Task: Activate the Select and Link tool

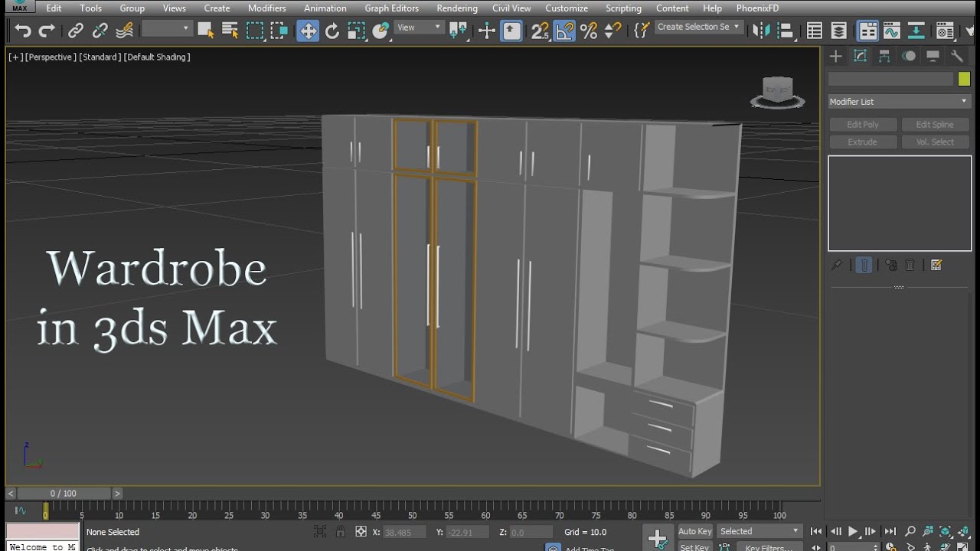Action: (x=75, y=31)
